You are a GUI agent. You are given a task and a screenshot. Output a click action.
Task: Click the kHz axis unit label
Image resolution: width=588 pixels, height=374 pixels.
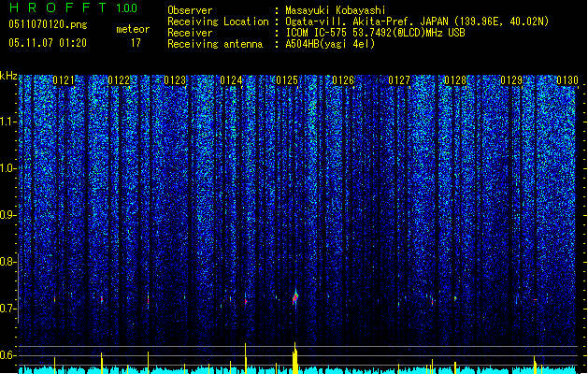[8, 76]
